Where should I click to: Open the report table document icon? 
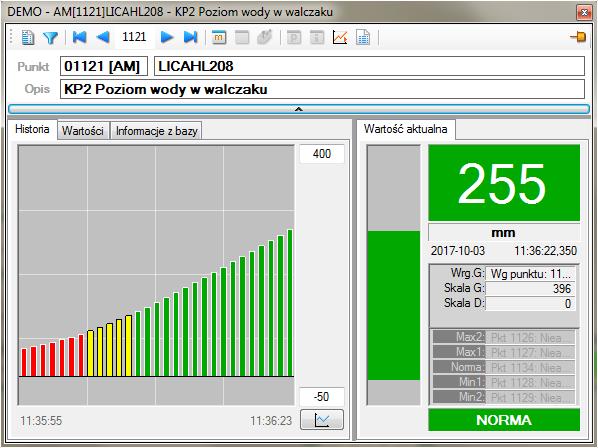pos(363,37)
